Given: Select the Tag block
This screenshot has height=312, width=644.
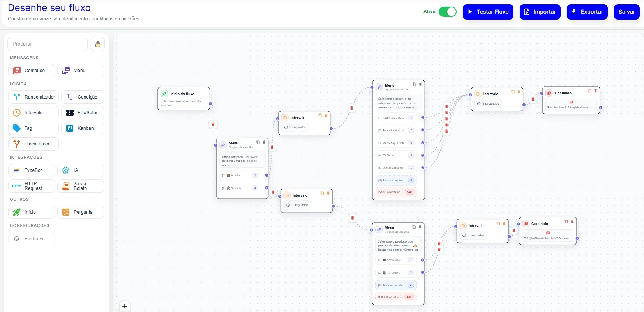Looking at the screenshot, I should point(34,128).
